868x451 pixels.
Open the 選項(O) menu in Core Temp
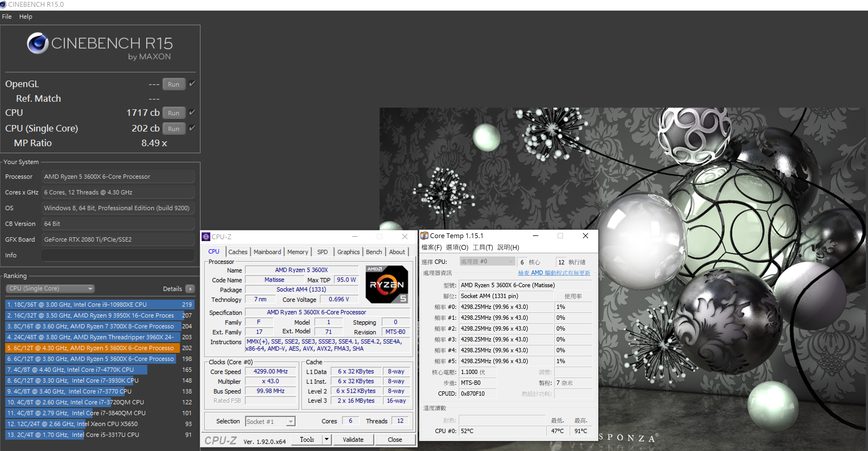pos(457,247)
